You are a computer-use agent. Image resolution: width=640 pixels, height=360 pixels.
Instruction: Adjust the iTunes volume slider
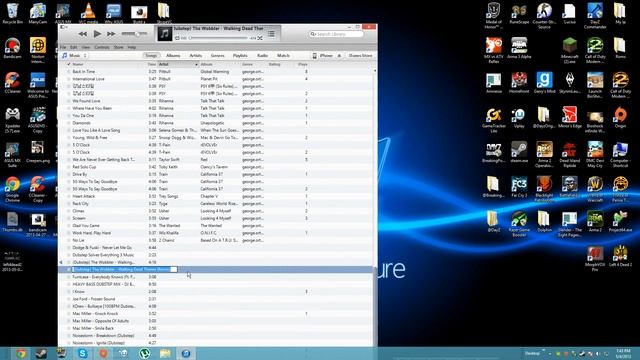point(134,33)
